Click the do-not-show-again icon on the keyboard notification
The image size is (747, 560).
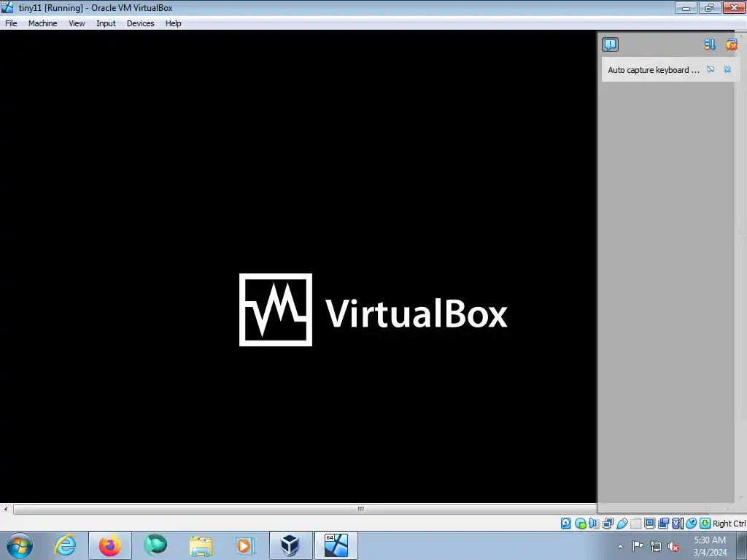[x=711, y=69]
